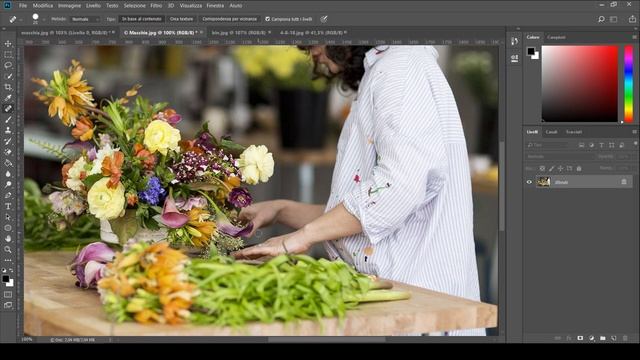The height and width of the screenshot is (360, 640).
Task: Open the Immagine menu
Action: pos(69,6)
